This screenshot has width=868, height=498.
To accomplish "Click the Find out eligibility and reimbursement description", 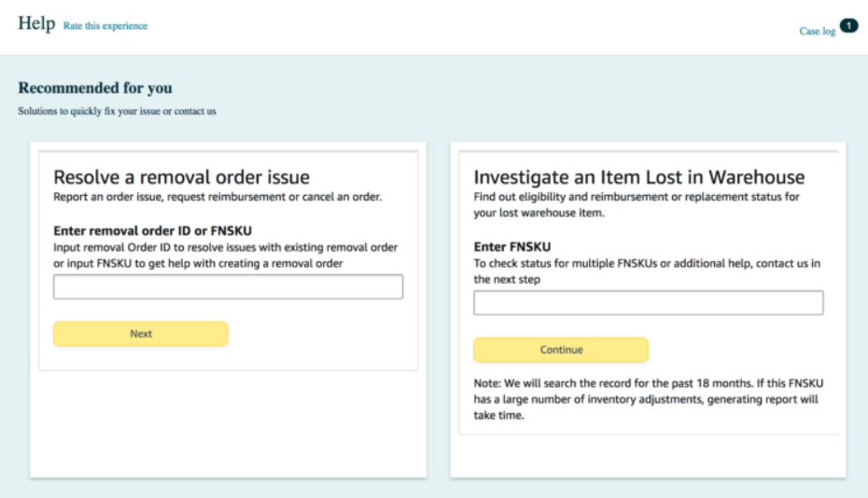I will [637, 204].
